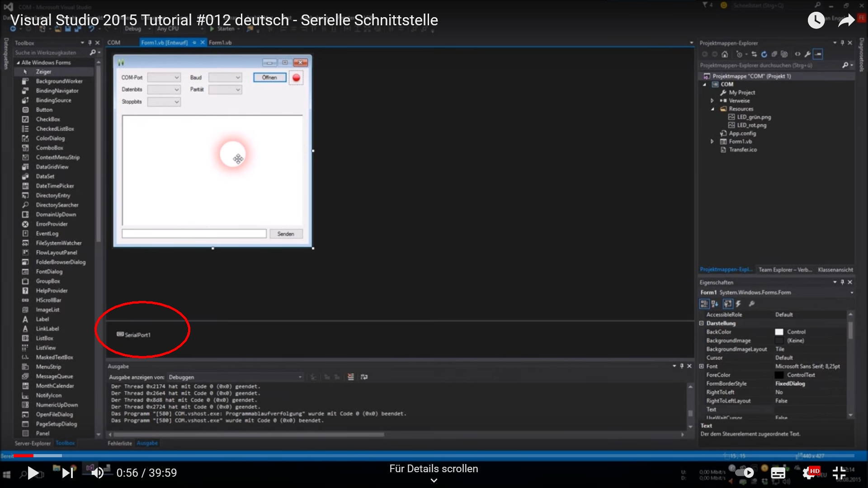The height and width of the screenshot is (488, 868).
Task: Expand the Form1.vb tree node
Action: tap(712, 141)
